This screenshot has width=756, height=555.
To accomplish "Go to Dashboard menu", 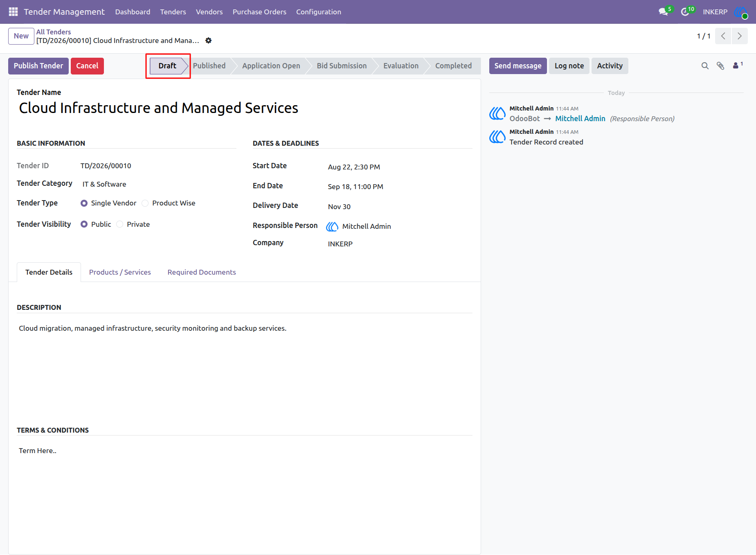I will (133, 12).
